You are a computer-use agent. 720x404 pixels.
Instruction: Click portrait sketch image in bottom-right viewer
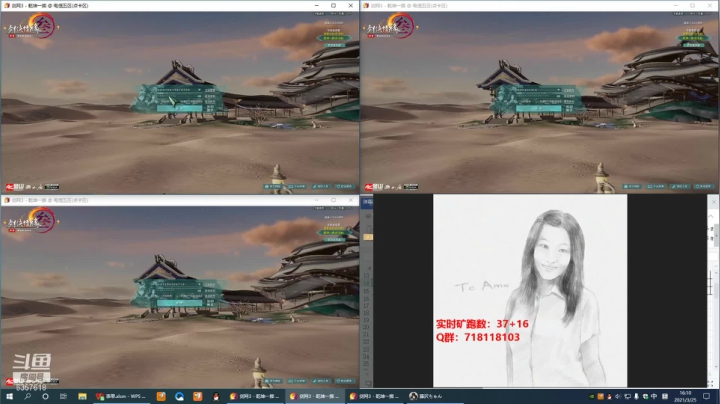(x=530, y=291)
